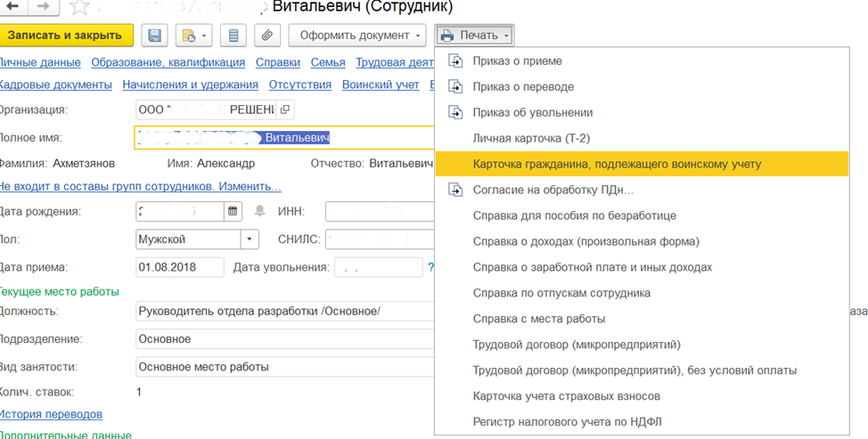Click the Полное имя input field
The image size is (868, 439).
284,138
